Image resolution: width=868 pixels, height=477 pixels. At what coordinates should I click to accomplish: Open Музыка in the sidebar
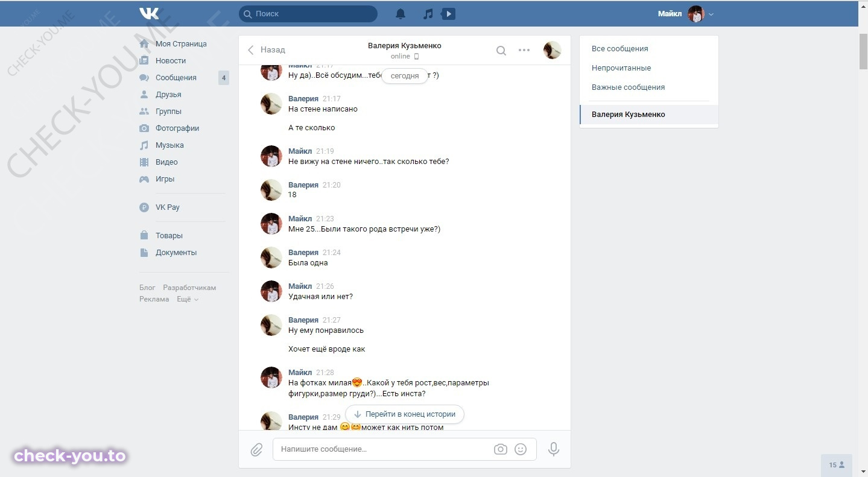169,145
